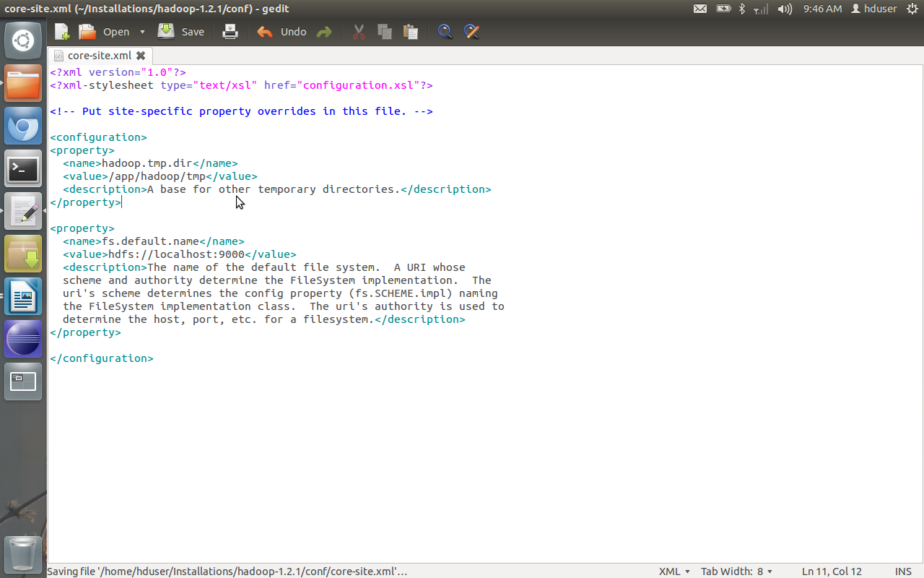Paste clipboard contents
The image size is (924, 578).
(411, 32)
